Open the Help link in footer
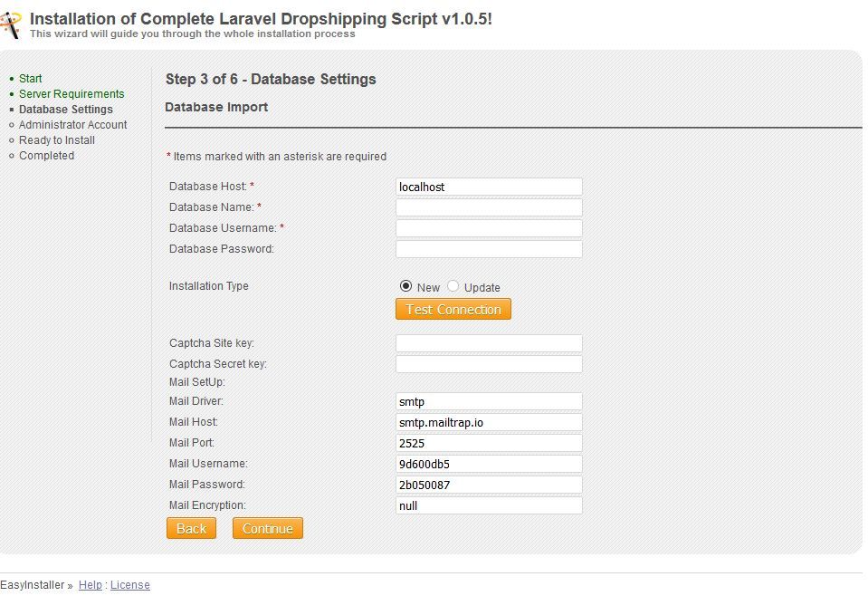 point(91,585)
